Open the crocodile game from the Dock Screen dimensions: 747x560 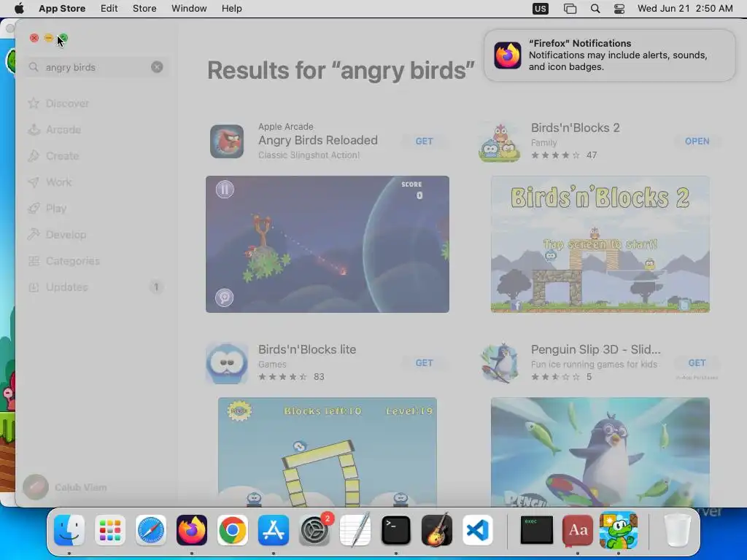point(619,530)
